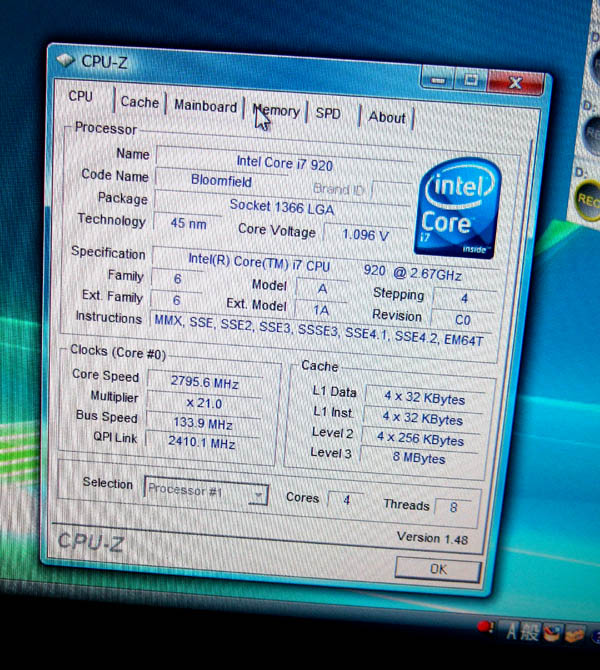Click the Core Speed value 2795.6 MHz
This screenshot has height=670, width=600.
pos(204,381)
